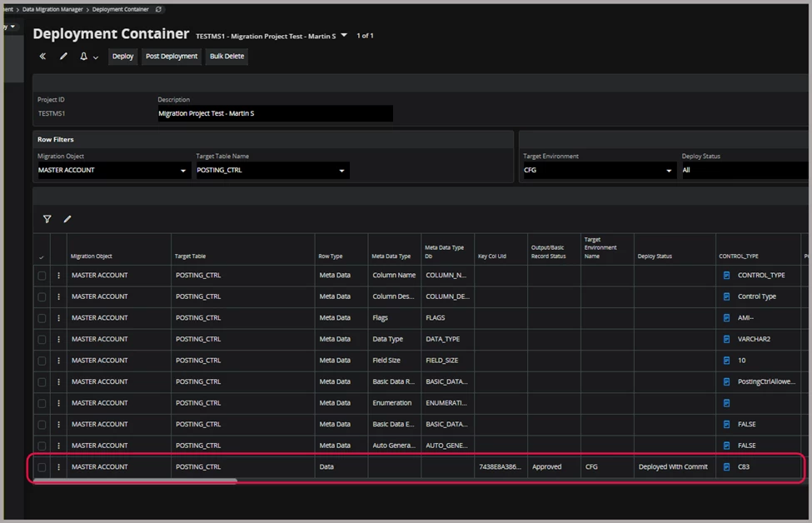The height and width of the screenshot is (523, 812).
Task: Tick the checkbox for the Column Name row
Action: pos(42,276)
